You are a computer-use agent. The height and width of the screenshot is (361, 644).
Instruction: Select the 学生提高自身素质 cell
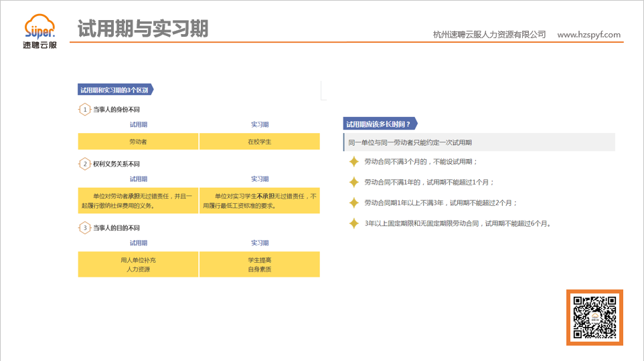(259, 264)
